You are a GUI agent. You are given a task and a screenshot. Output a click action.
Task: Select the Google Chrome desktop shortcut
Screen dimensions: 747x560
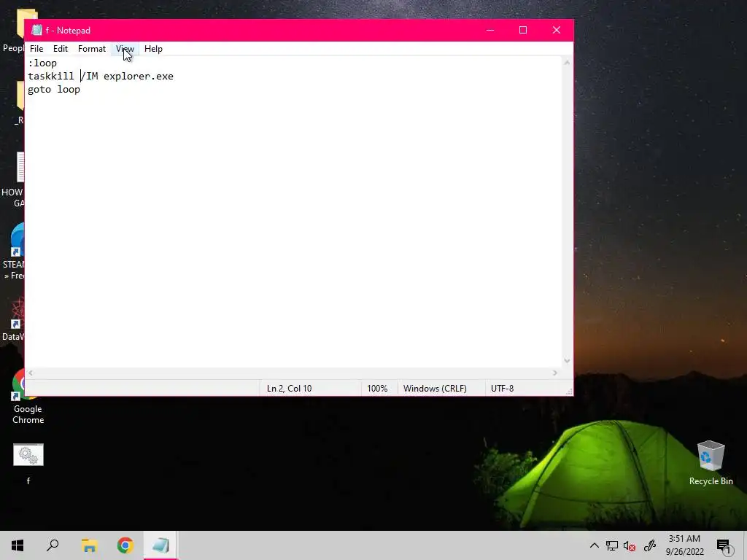[28, 397]
